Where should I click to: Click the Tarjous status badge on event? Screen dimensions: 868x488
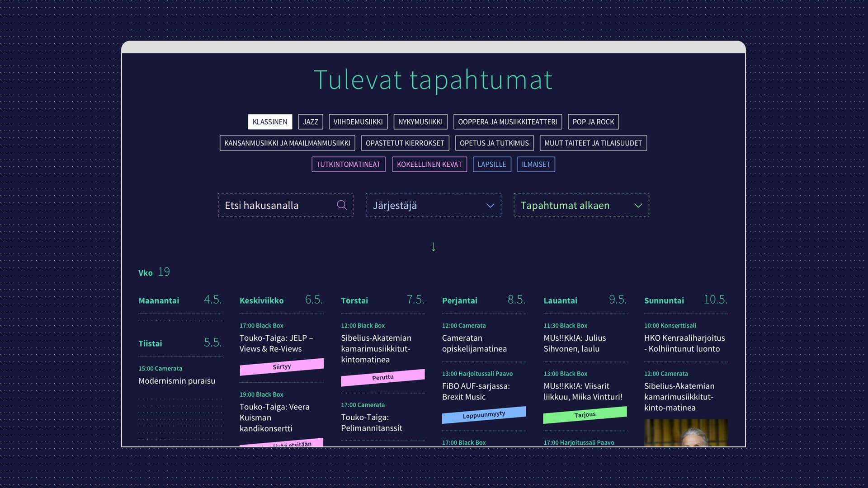(584, 414)
